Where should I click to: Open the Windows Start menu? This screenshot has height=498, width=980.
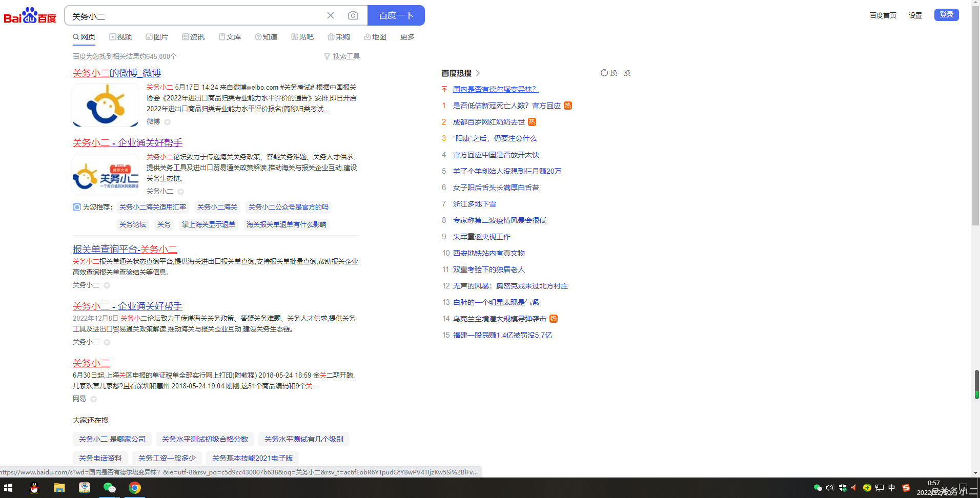8,488
